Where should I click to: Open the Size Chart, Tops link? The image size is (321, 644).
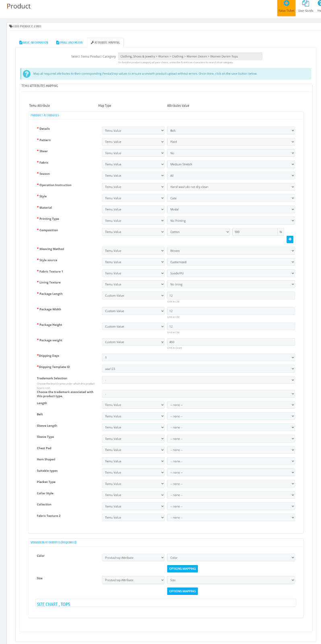click(x=53, y=604)
